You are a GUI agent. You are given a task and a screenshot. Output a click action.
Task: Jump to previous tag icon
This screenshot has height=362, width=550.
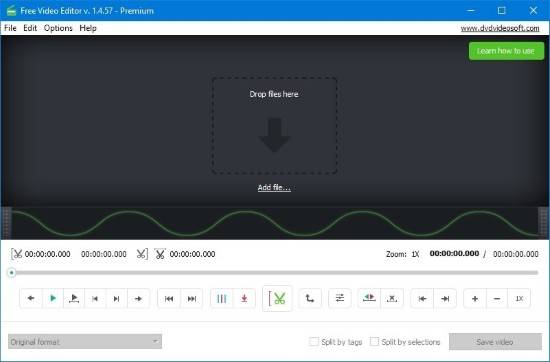tap(169, 299)
